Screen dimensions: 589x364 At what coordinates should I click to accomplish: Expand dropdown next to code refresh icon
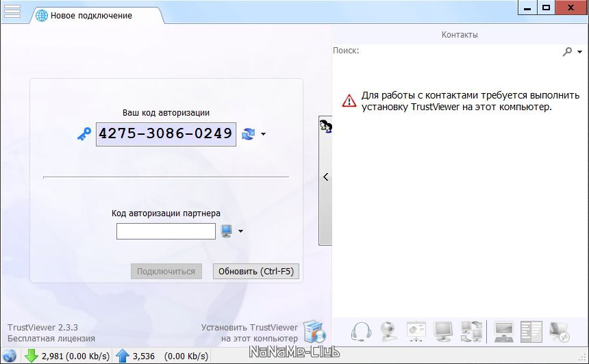(x=263, y=135)
